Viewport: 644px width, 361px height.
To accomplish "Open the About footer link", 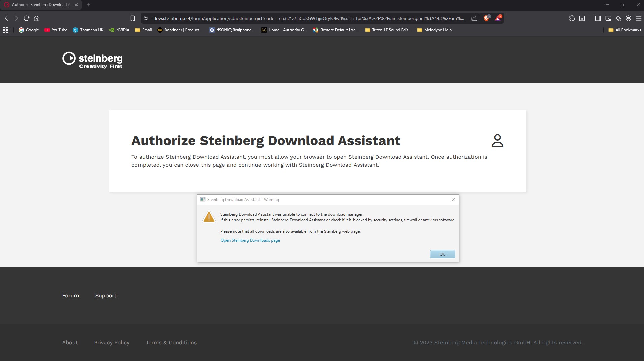I will (70, 342).
